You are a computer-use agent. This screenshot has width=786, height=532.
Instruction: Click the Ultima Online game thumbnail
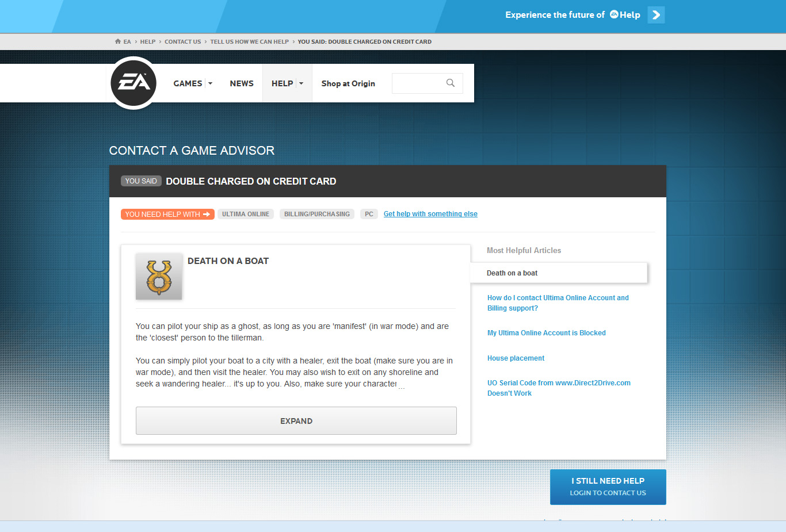pos(159,277)
